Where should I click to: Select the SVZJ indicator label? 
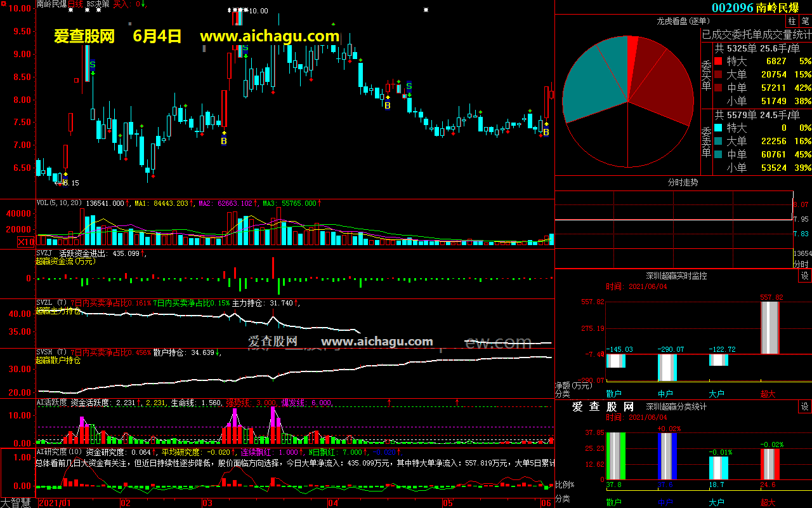[46, 253]
